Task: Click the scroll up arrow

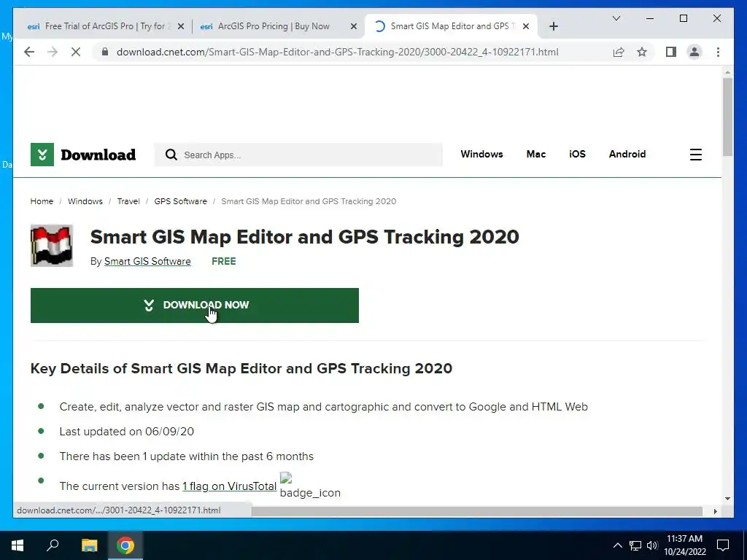Action: pos(727,73)
